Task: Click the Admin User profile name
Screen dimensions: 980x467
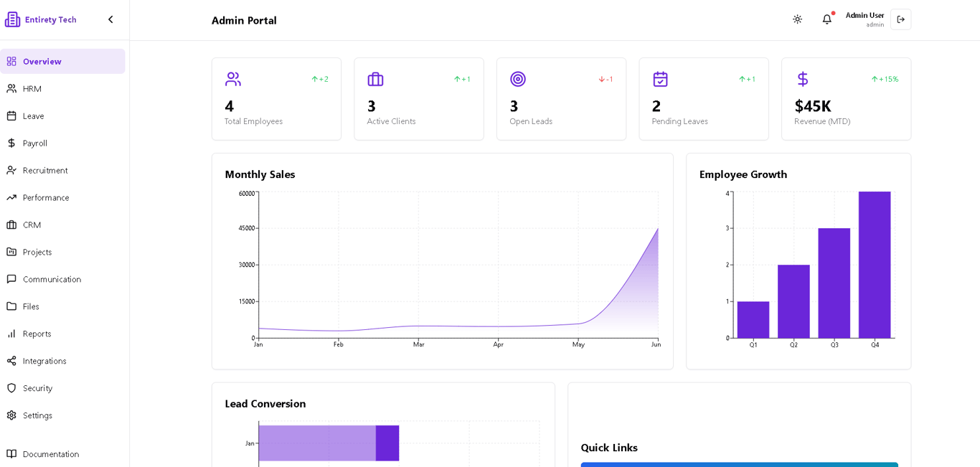Action: pyautogui.click(x=864, y=16)
